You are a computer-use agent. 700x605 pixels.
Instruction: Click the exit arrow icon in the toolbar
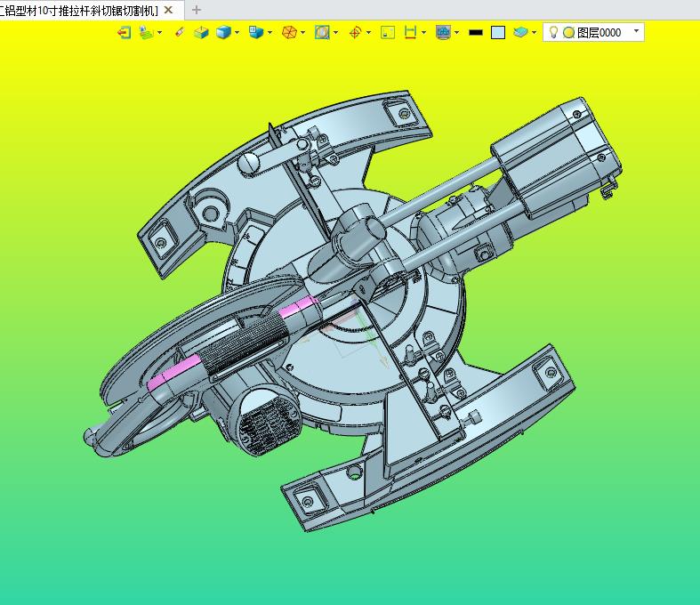125,33
